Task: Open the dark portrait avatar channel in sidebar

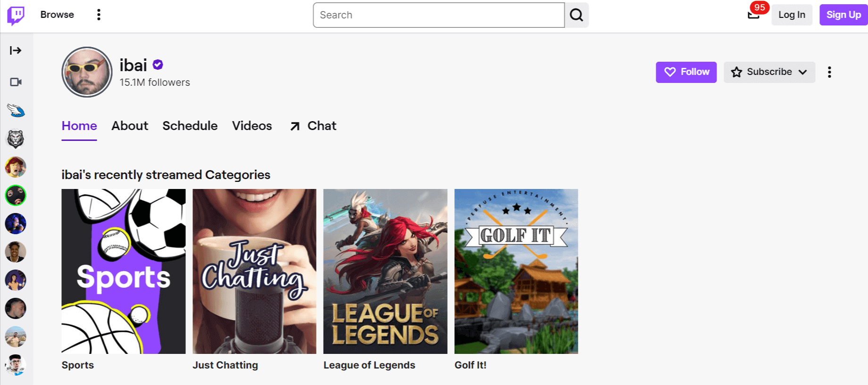Action: coord(16,309)
